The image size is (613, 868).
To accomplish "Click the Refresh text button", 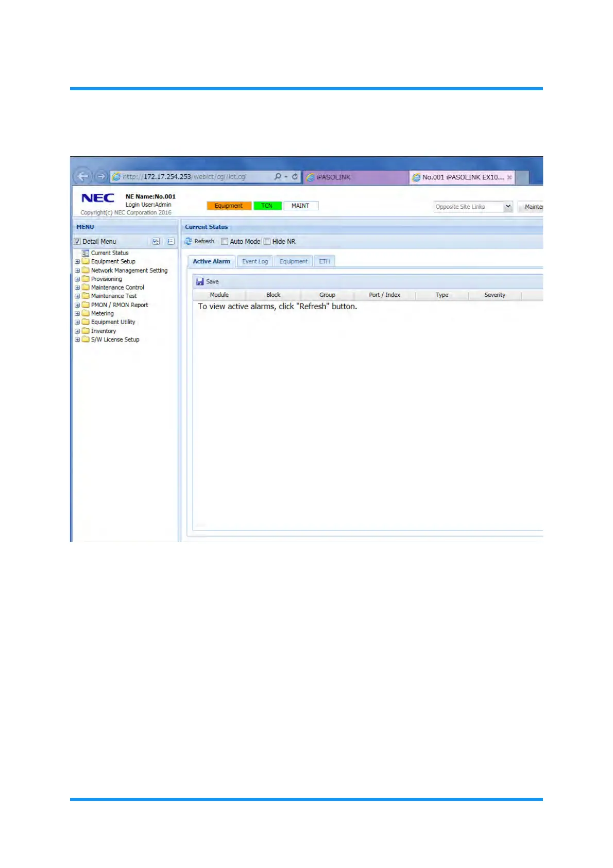I will (205, 241).
